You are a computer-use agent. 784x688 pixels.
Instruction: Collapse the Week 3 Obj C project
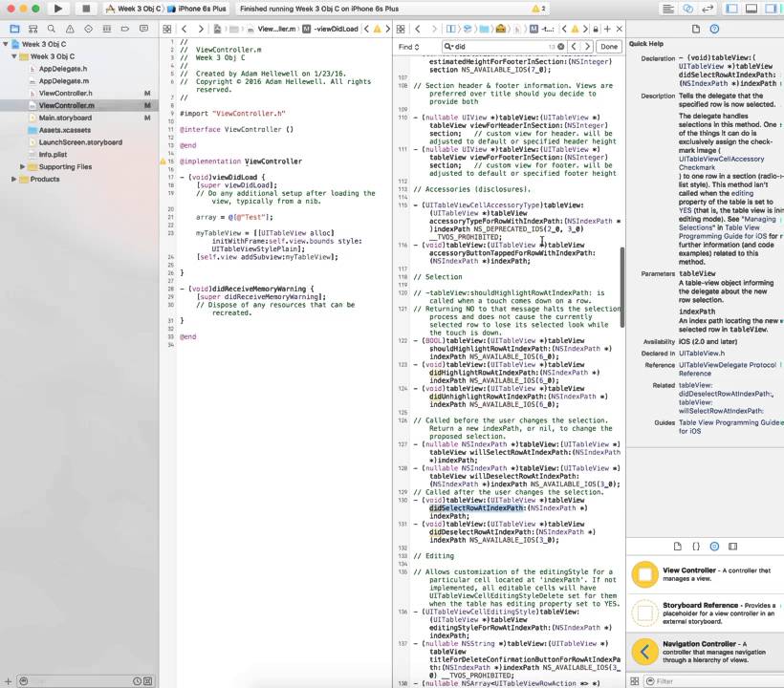click(6, 44)
